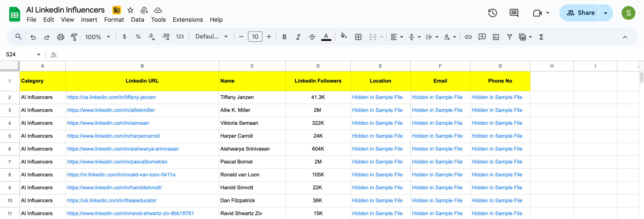Click the borders grid icon
This screenshot has height=219, width=644.
point(358,37)
